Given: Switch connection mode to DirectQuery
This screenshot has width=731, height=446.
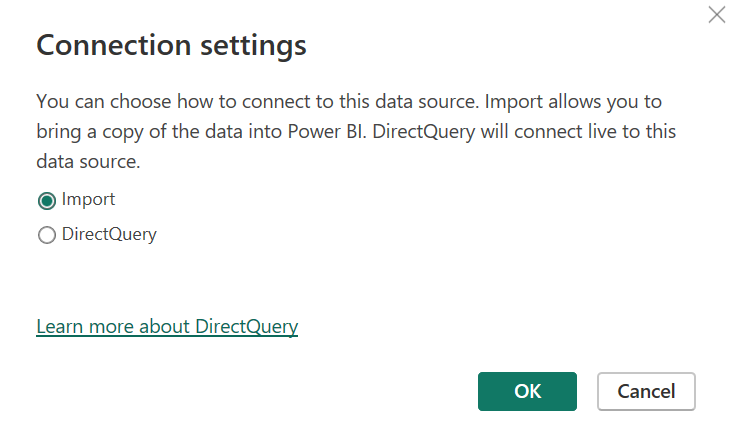Looking at the screenshot, I should coord(46,236).
